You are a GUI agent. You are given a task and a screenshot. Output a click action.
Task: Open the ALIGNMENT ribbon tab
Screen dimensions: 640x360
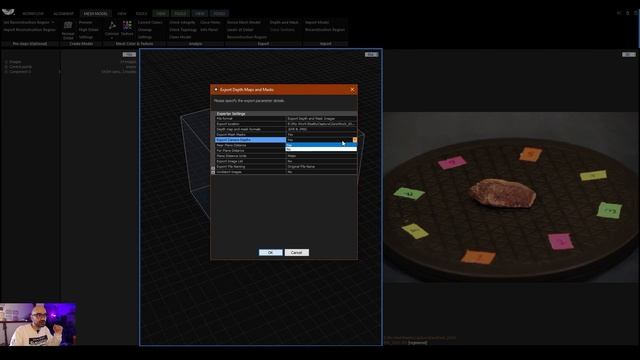[x=63, y=13]
